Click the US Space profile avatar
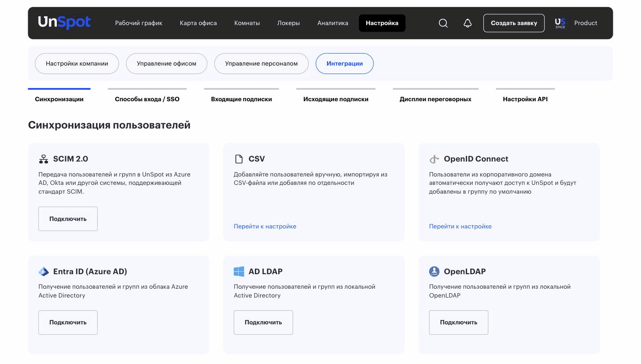This screenshot has width=641, height=364. [560, 23]
